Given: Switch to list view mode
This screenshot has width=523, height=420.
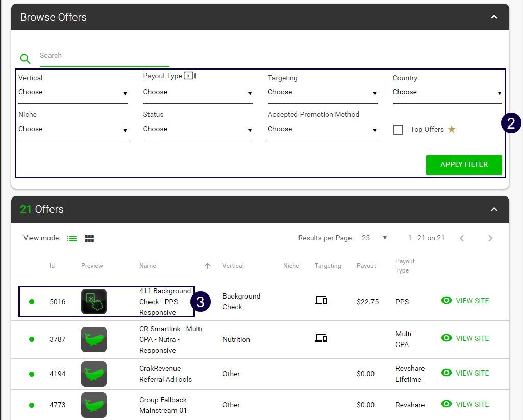Looking at the screenshot, I should pos(72,239).
